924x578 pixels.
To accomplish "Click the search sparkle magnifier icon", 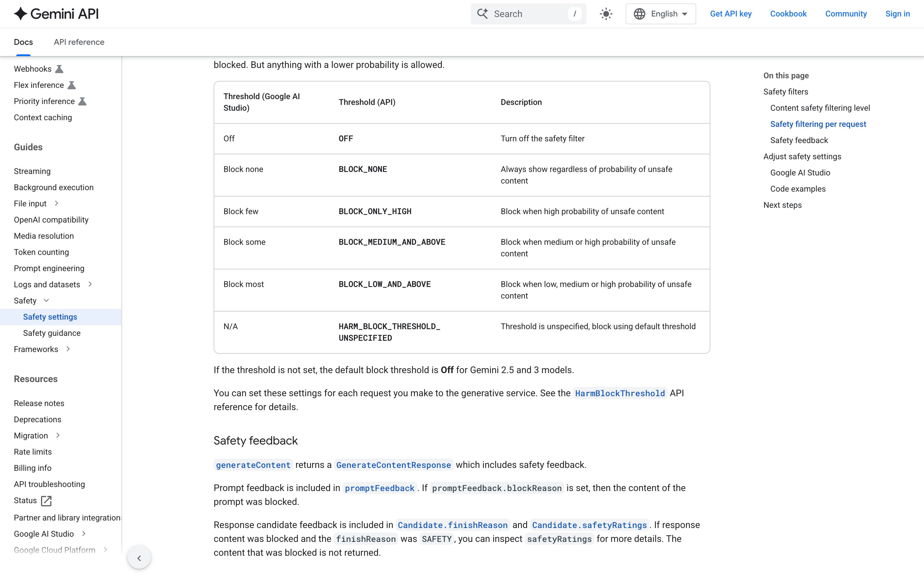I will (483, 14).
